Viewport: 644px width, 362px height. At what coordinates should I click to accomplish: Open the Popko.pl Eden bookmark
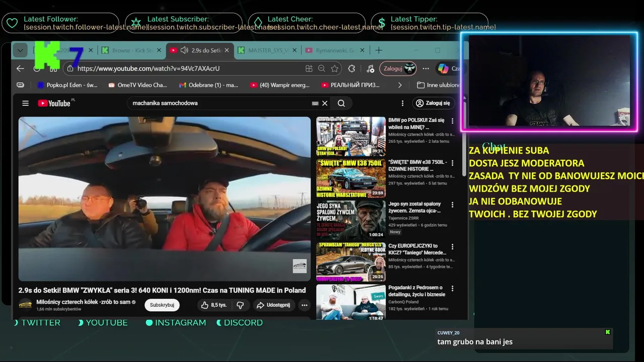click(x=67, y=85)
